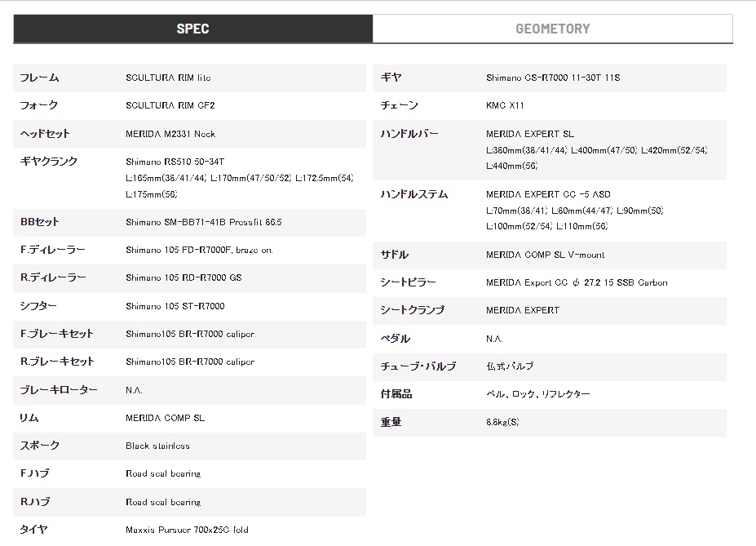The image size is (756, 546).
Task: Select the Maxxis Pursuer 700x25C fold value
Action: click(187, 530)
